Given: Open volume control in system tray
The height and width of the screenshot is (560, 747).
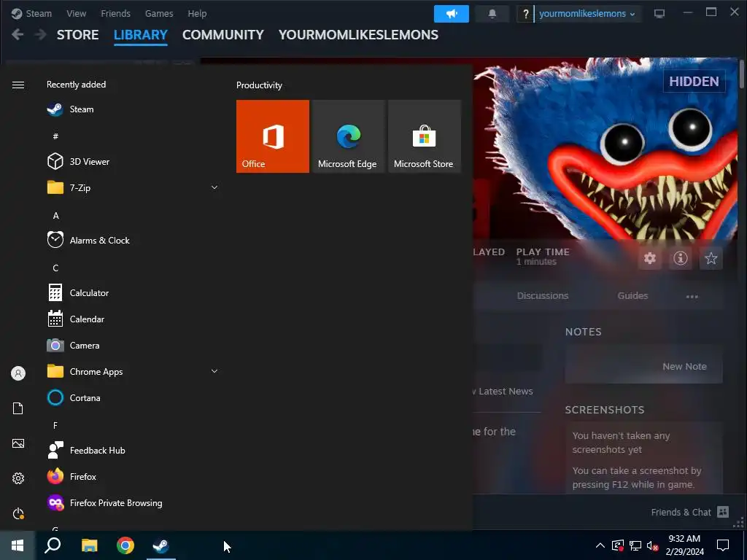Looking at the screenshot, I should [x=653, y=545].
